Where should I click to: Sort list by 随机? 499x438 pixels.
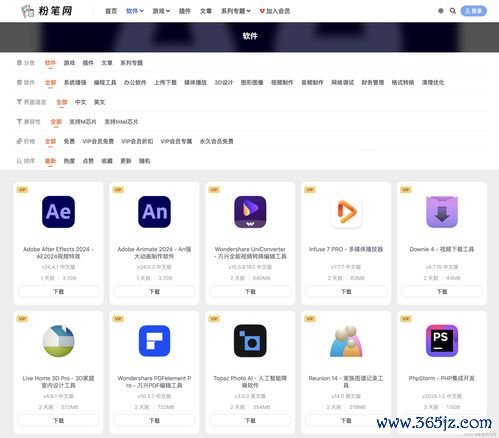click(x=145, y=161)
